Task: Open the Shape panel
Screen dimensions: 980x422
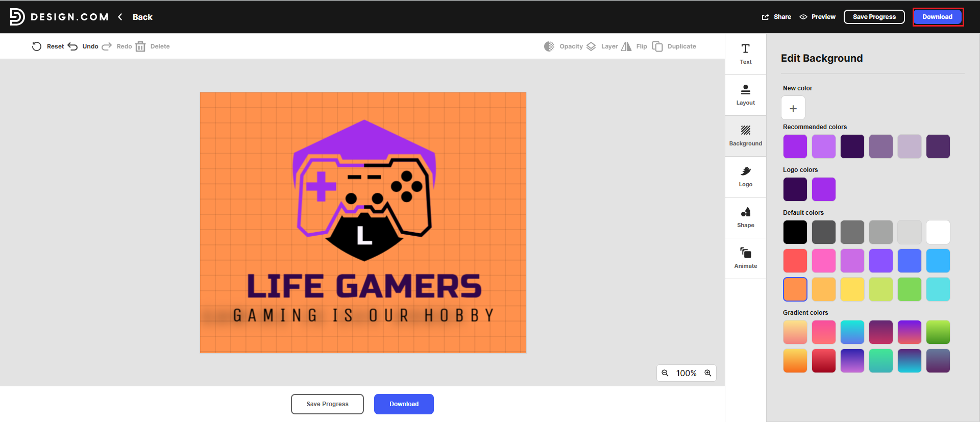Action: [746, 217]
